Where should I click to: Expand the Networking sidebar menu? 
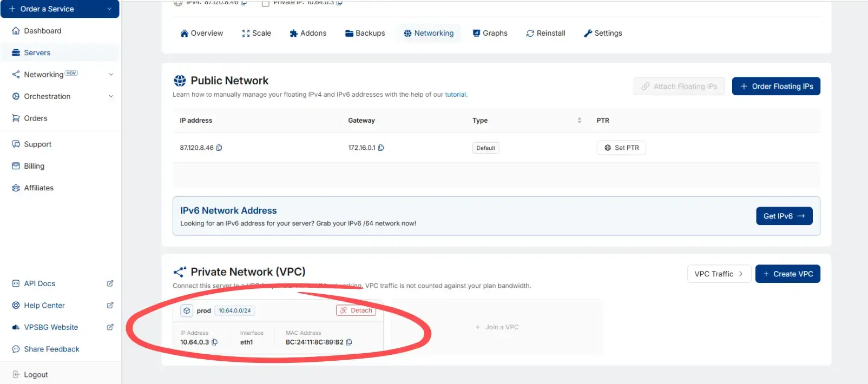(111, 75)
